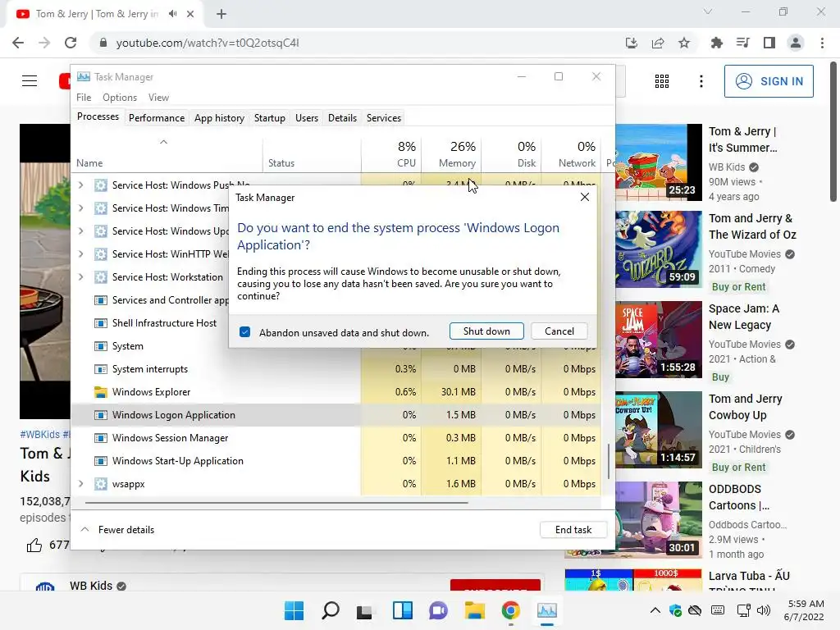Open Chrome side panel icon
Image resolution: width=840 pixels, height=630 pixels.
pyautogui.click(x=769, y=43)
